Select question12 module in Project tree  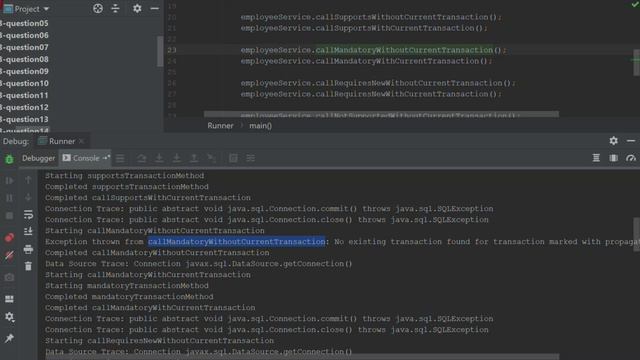(24, 107)
